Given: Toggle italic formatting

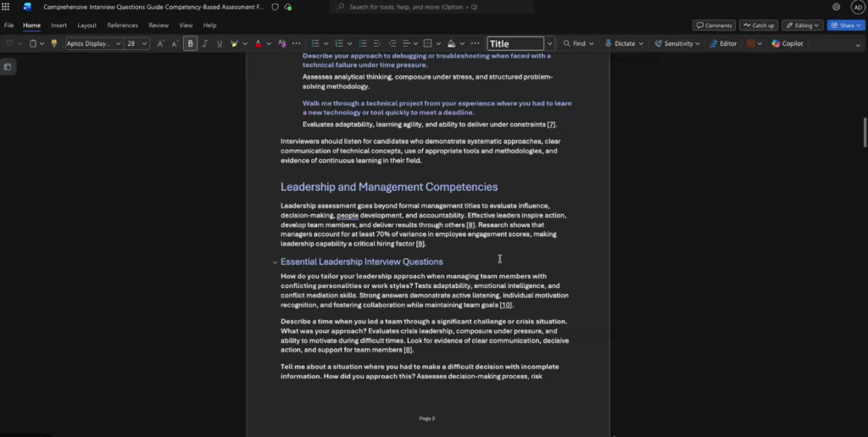Looking at the screenshot, I should click(x=204, y=43).
